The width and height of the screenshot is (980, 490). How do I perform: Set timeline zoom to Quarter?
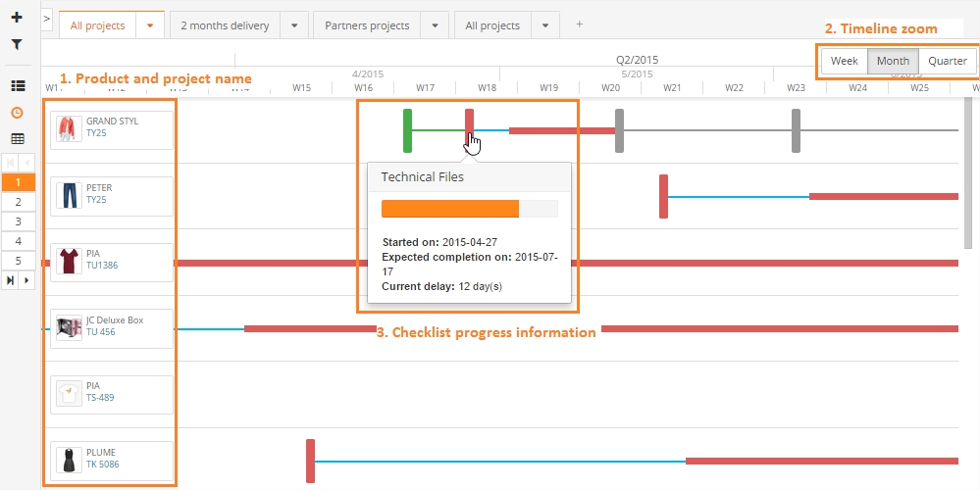click(948, 61)
